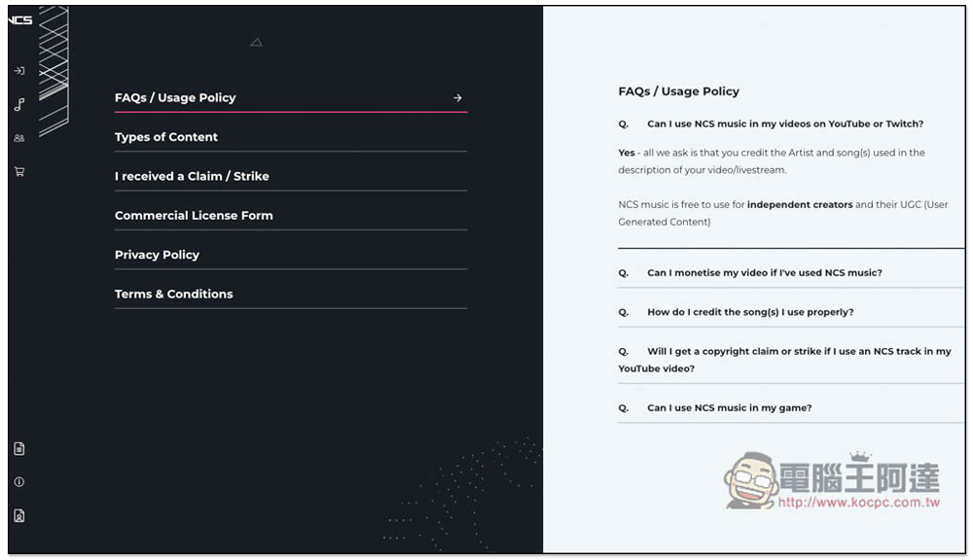973x560 pixels.
Task: Open the artists people icon in sidebar
Action: click(x=19, y=138)
